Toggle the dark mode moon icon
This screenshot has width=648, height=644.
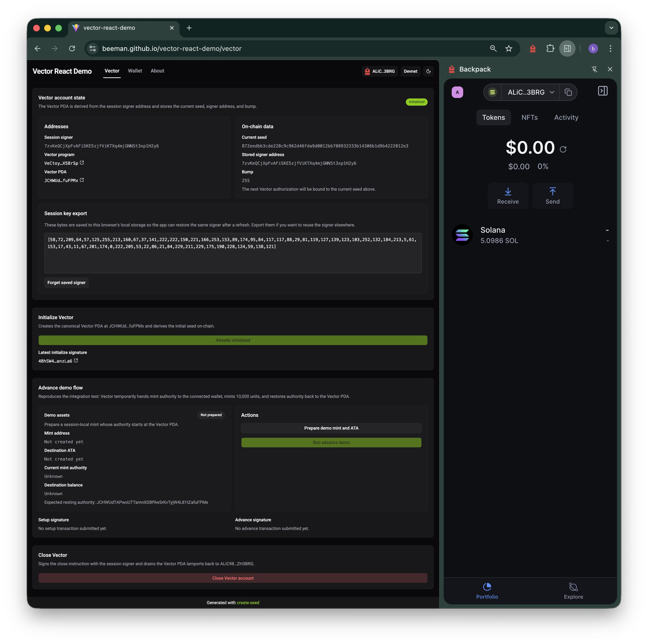tap(428, 71)
